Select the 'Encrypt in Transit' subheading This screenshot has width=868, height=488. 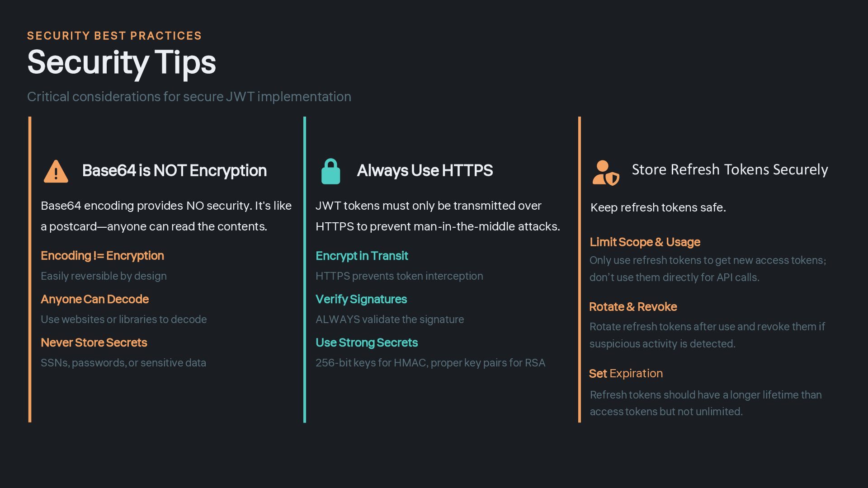point(362,256)
